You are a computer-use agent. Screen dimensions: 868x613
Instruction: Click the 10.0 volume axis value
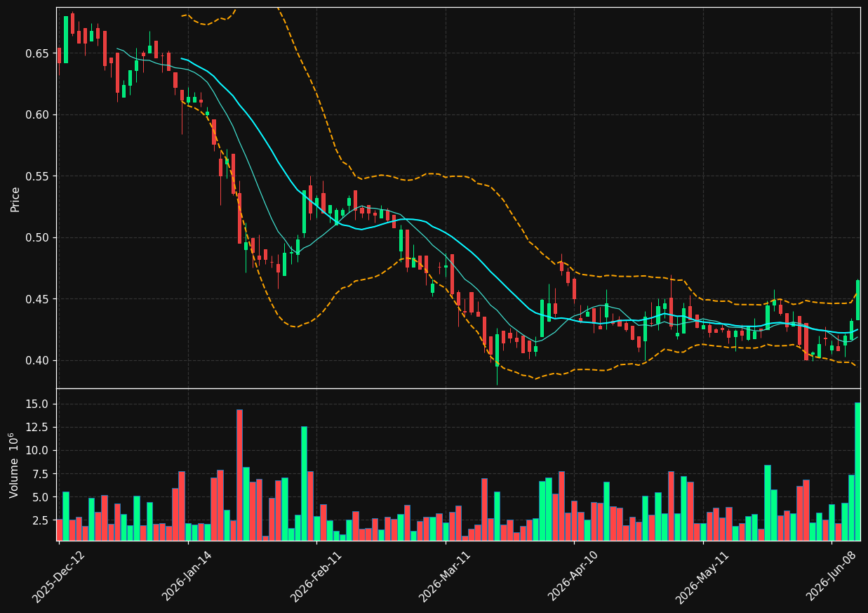[x=37, y=451]
